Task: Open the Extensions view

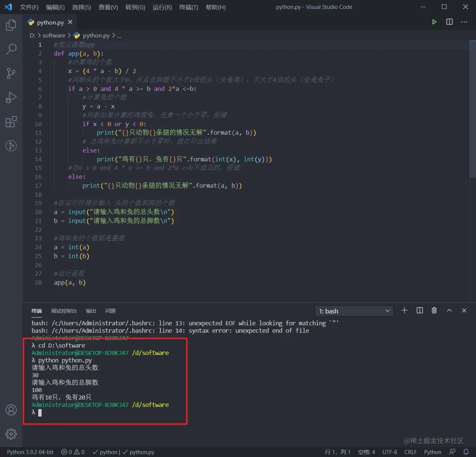Action: pyautogui.click(x=11, y=122)
